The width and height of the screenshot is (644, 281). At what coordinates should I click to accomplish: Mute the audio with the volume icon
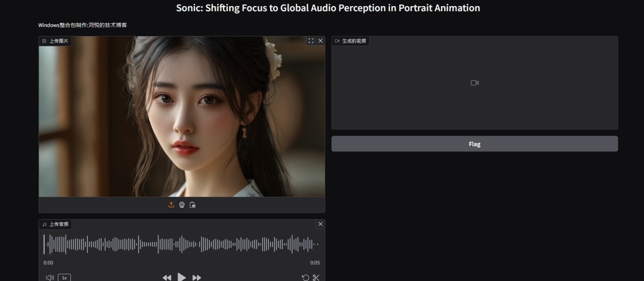50,277
